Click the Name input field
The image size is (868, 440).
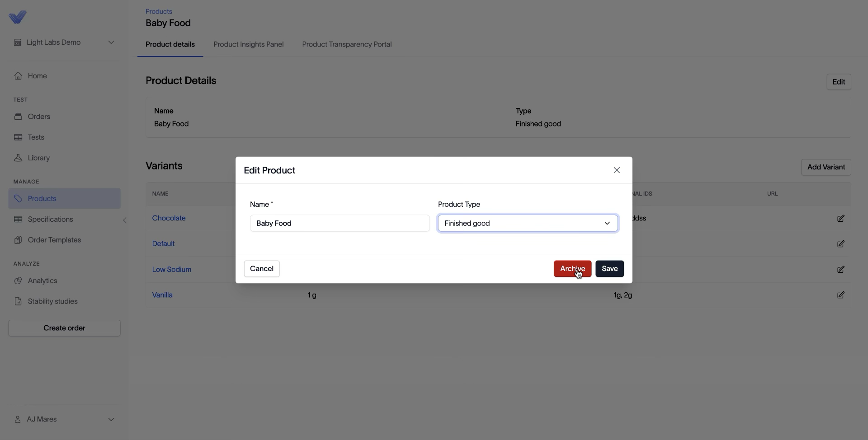point(340,223)
